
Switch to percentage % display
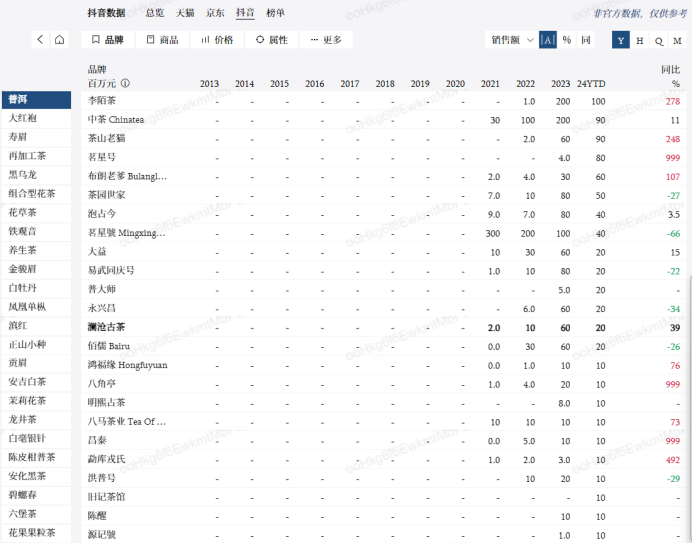pos(566,40)
